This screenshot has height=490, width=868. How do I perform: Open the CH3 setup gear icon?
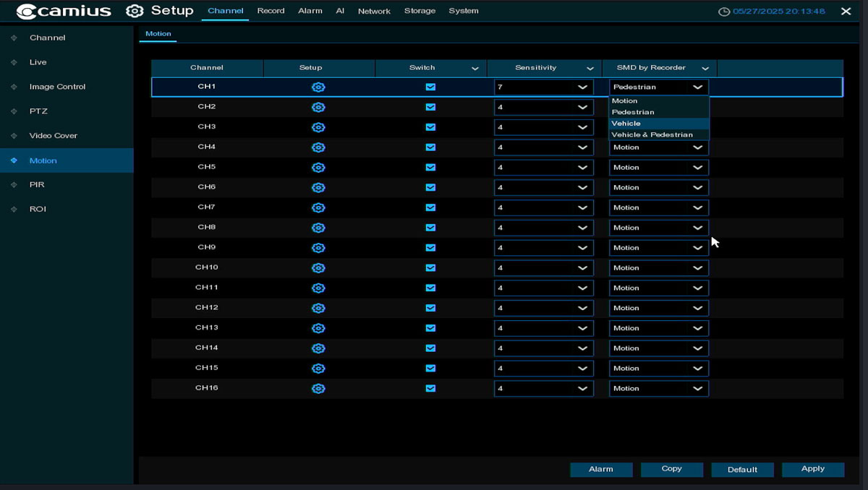pos(318,126)
